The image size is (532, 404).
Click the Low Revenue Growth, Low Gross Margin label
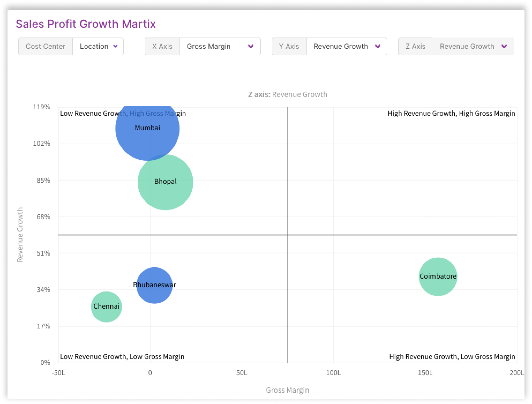pyautogui.click(x=122, y=357)
